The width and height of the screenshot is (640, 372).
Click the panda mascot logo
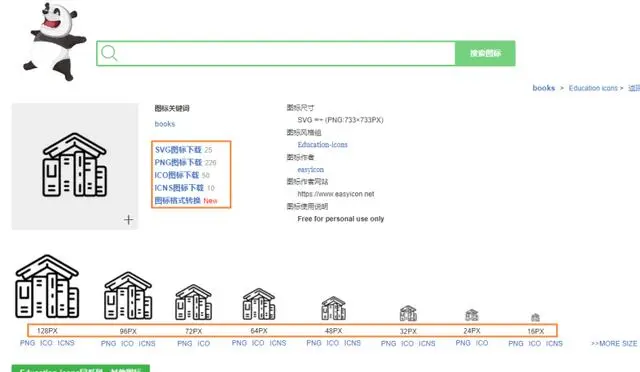click(x=55, y=41)
